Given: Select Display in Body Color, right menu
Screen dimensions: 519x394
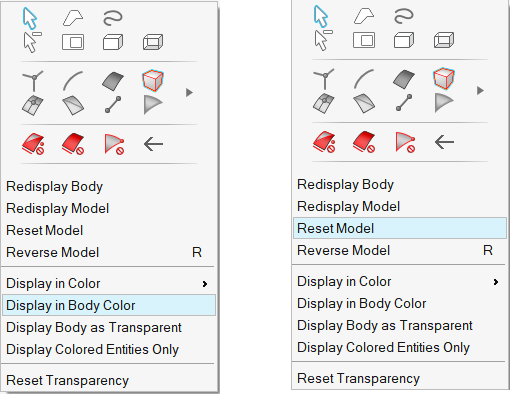Looking at the screenshot, I should [x=400, y=303].
